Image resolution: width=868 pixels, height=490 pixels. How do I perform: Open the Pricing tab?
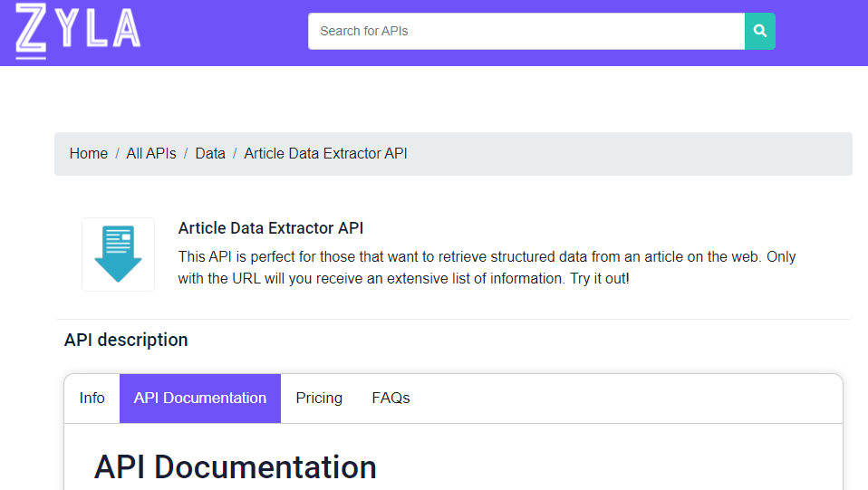click(319, 399)
